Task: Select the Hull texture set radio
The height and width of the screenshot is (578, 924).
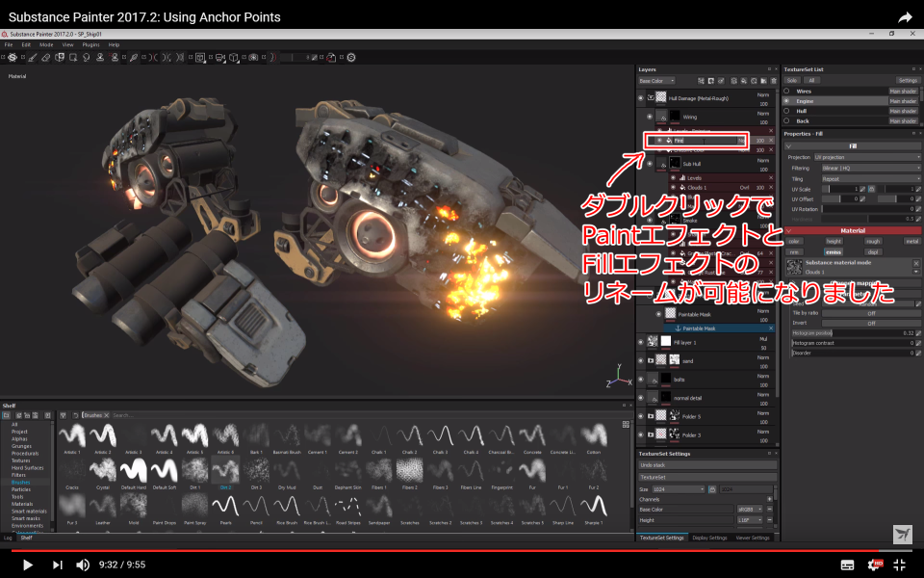Action: click(x=786, y=111)
